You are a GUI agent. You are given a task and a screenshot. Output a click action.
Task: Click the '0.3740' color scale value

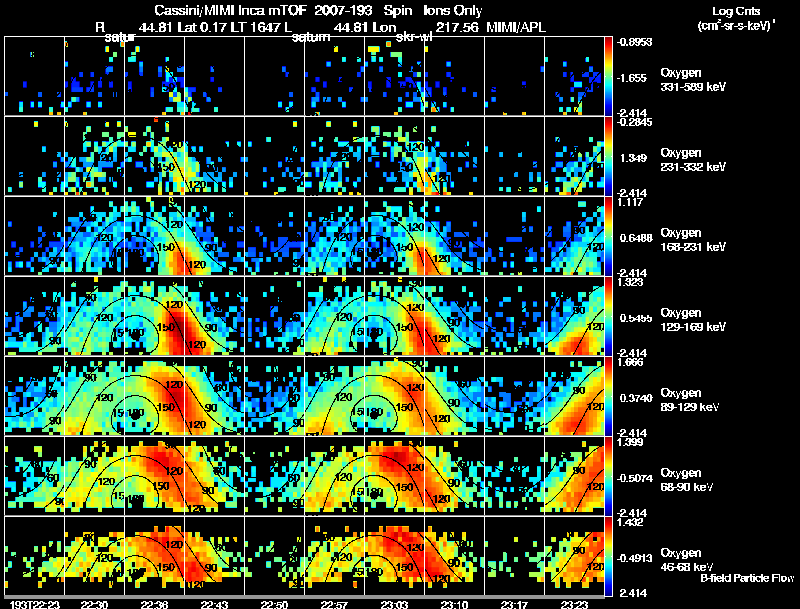(636, 398)
